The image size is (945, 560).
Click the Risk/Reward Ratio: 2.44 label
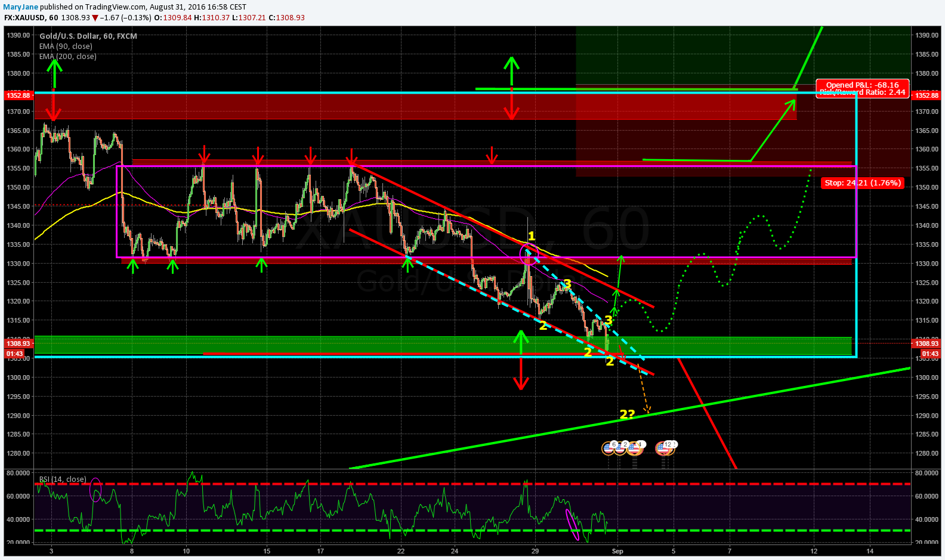(863, 92)
